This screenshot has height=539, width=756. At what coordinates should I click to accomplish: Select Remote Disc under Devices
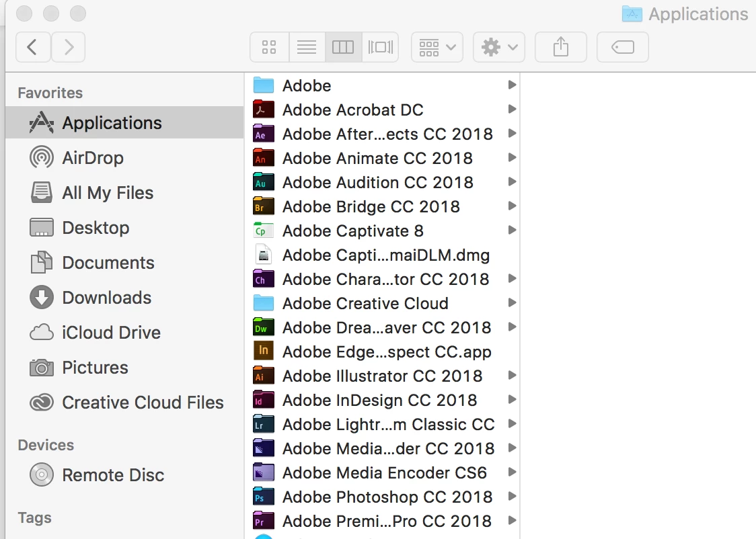(x=124, y=475)
